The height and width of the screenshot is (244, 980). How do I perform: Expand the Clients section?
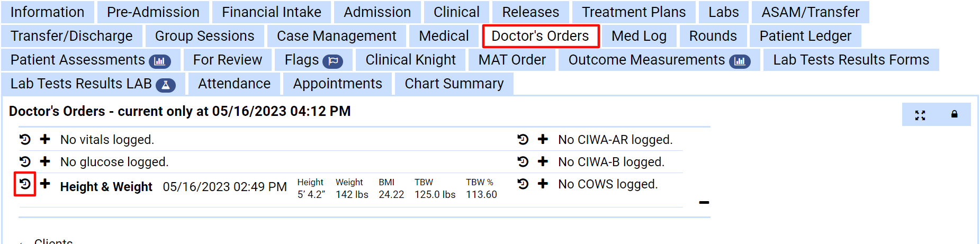53,241
